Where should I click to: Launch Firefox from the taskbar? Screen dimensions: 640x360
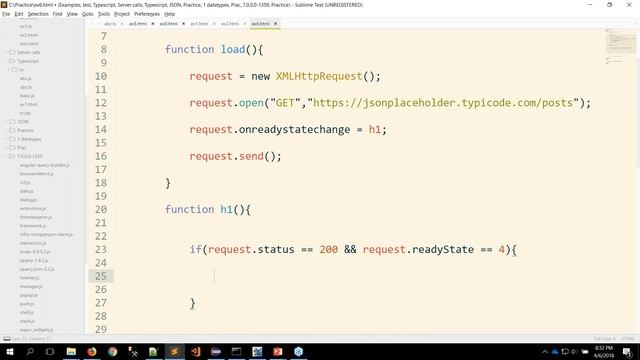point(91,351)
